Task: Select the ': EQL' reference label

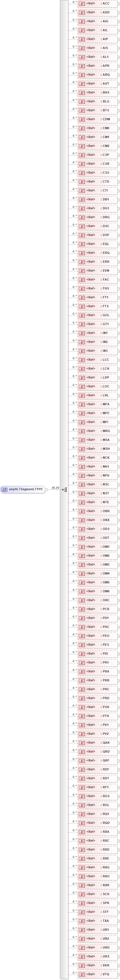Action: tap(105, 244)
